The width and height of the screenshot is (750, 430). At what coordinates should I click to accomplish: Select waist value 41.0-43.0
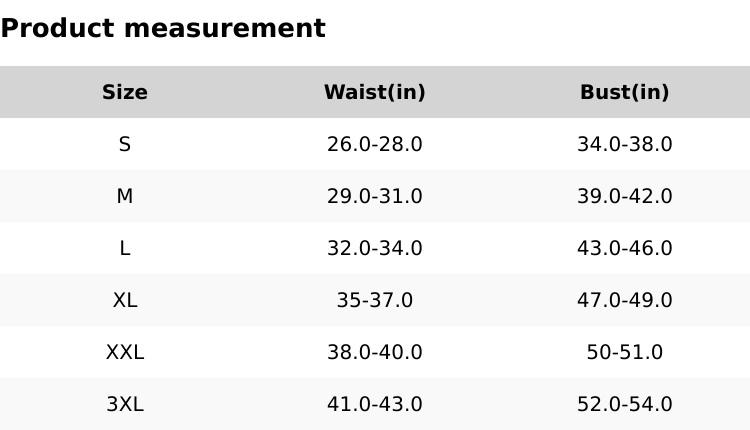[x=375, y=404]
